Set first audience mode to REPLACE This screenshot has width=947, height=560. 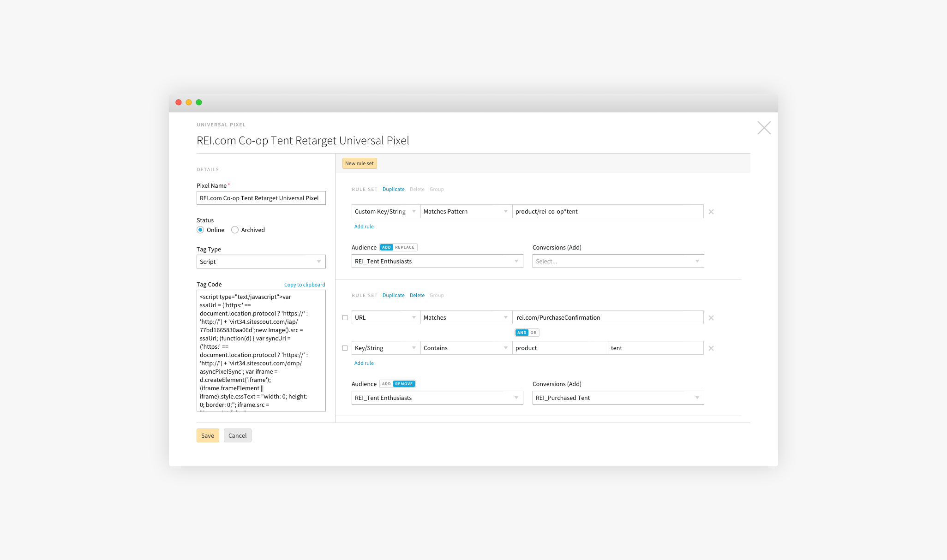(x=405, y=247)
